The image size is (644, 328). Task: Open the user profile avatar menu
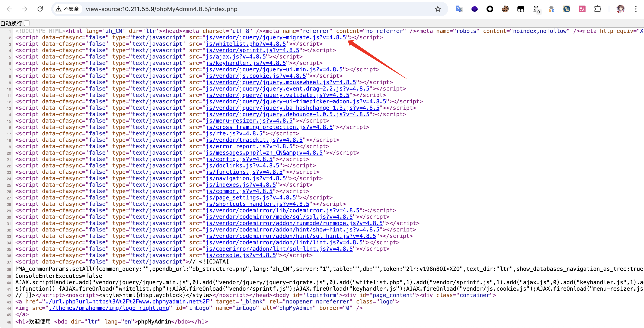point(621,9)
